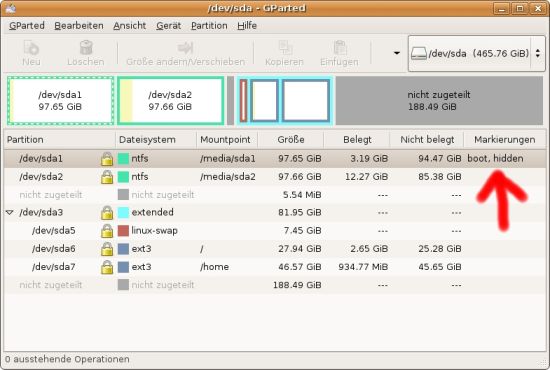Screen dimensions: 550x370
Task: Click the cyan extended color swatch
Action: pos(123,213)
